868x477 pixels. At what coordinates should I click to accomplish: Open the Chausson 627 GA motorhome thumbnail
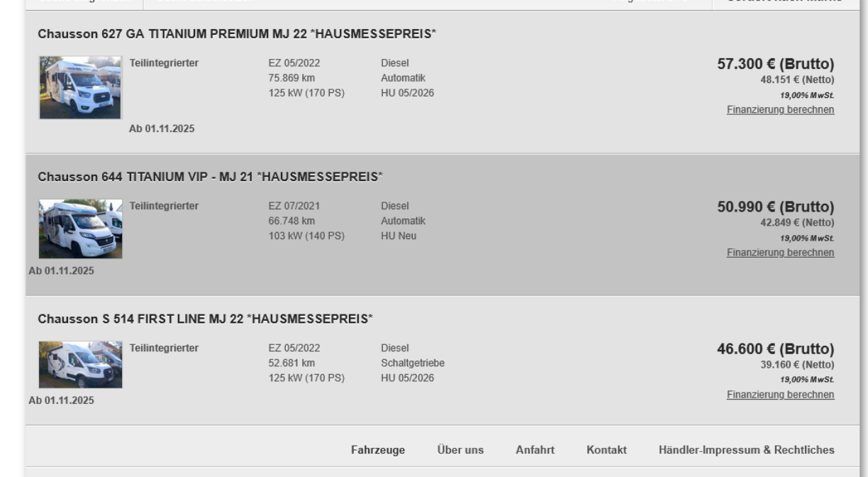(80, 87)
